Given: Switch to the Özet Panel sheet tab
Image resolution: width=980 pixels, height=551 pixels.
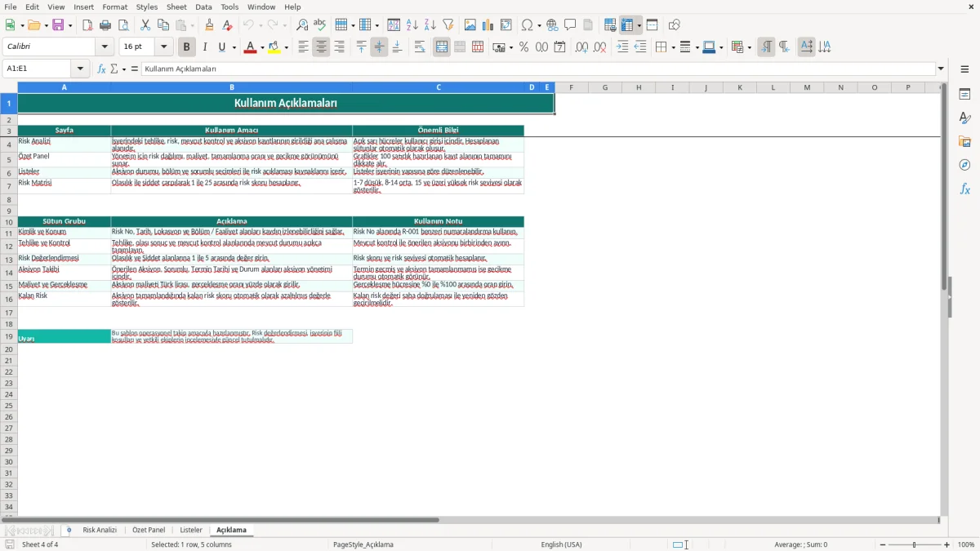Looking at the screenshot, I should pyautogui.click(x=149, y=531).
